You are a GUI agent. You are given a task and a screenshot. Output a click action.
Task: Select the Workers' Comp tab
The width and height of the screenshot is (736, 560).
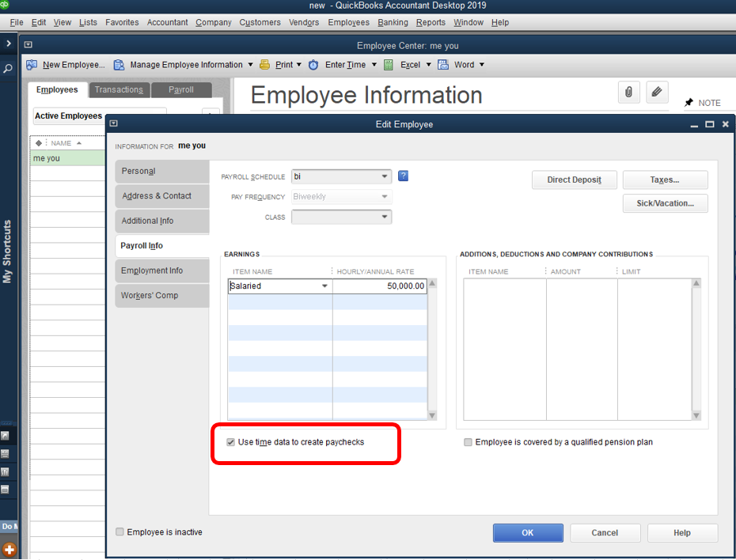click(162, 296)
